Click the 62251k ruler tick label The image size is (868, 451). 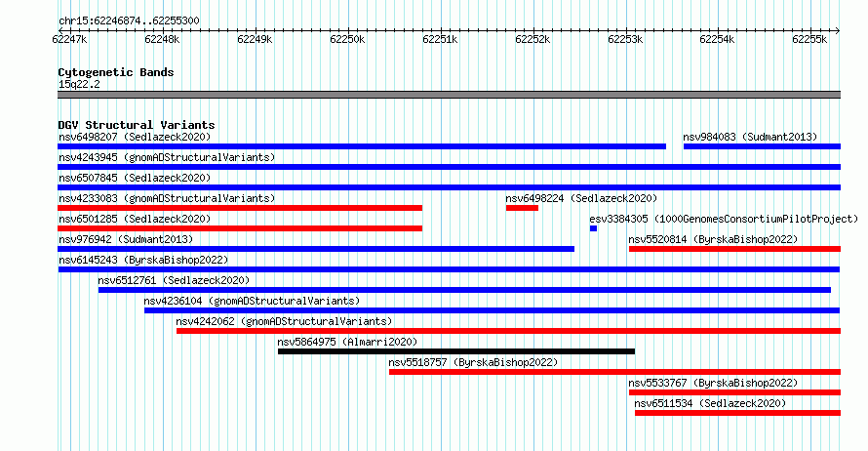(x=440, y=39)
